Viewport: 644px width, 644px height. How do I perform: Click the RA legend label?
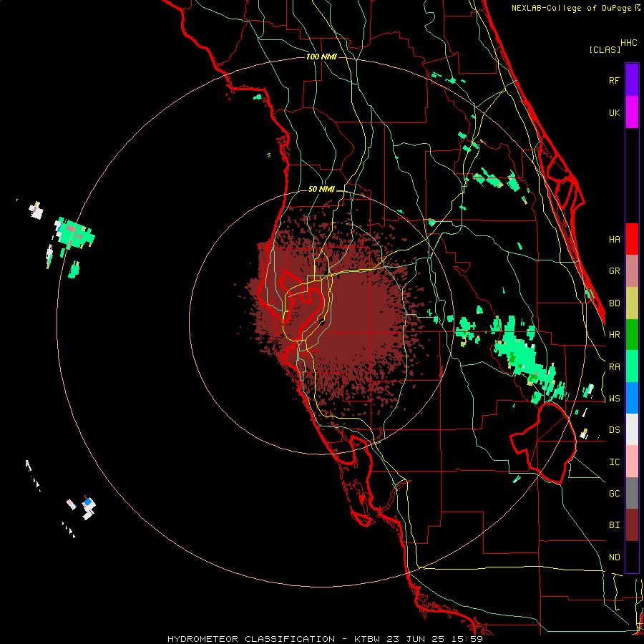[614, 367]
